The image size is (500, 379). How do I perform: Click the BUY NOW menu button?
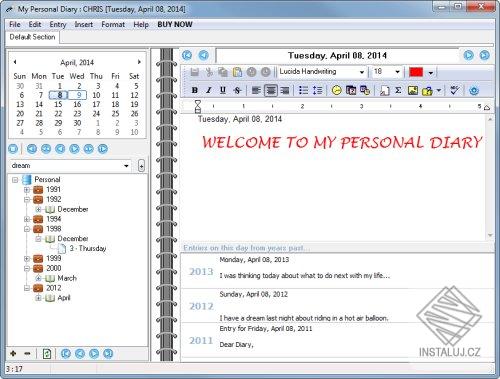(175, 24)
